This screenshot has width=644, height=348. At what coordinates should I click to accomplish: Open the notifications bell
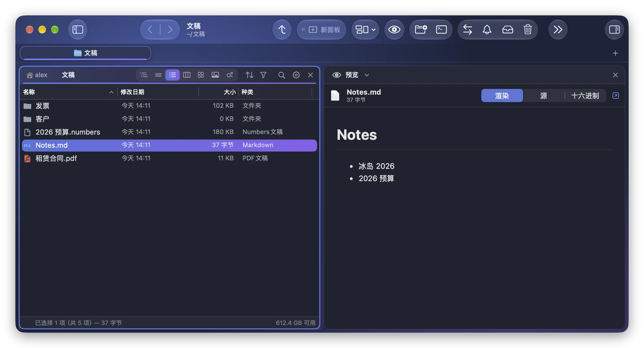[487, 30]
